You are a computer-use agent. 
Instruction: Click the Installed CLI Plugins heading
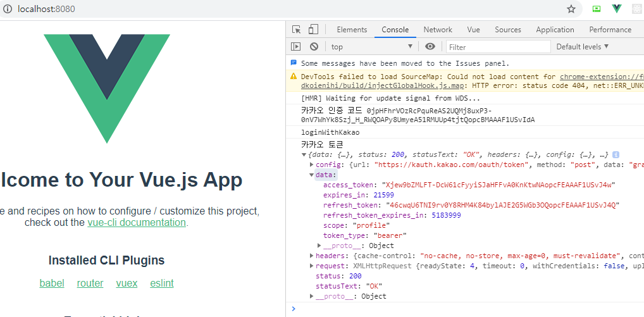[x=106, y=260]
